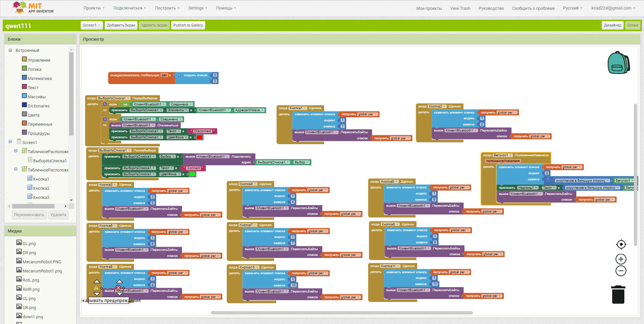Viewport: 644px width, 324px height.
Task: Select the DL.png media file
Action: [x=29, y=243]
